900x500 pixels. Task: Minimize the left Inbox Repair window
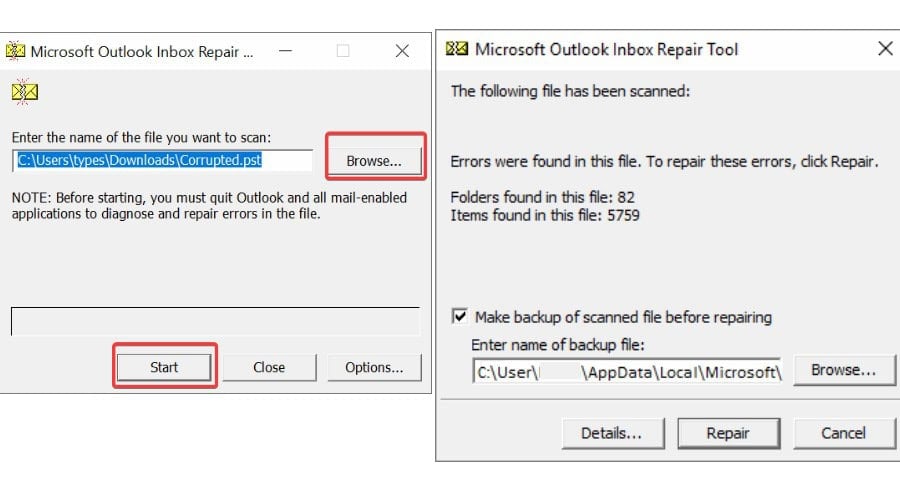tap(285, 51)
